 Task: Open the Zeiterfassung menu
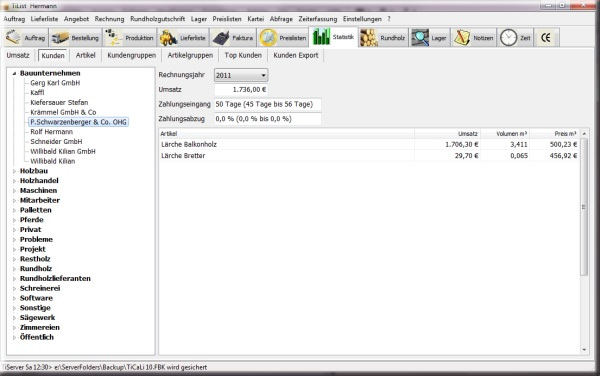click(x=318, y=19)
